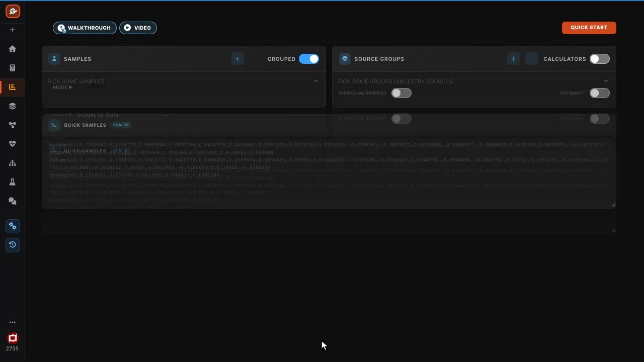Open the Walkthrough guide
Screen dimensions: 644x362
click(x=85, y=28)
